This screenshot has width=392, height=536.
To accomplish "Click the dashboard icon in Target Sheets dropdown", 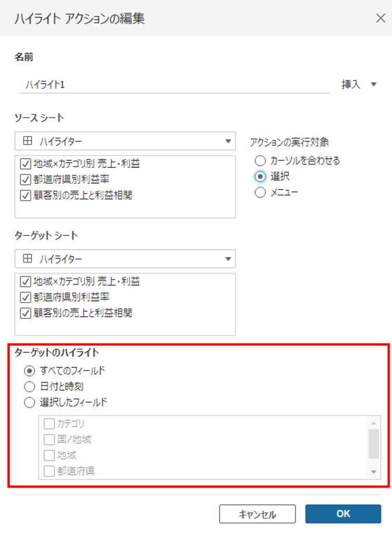I will tap(27, 258).
